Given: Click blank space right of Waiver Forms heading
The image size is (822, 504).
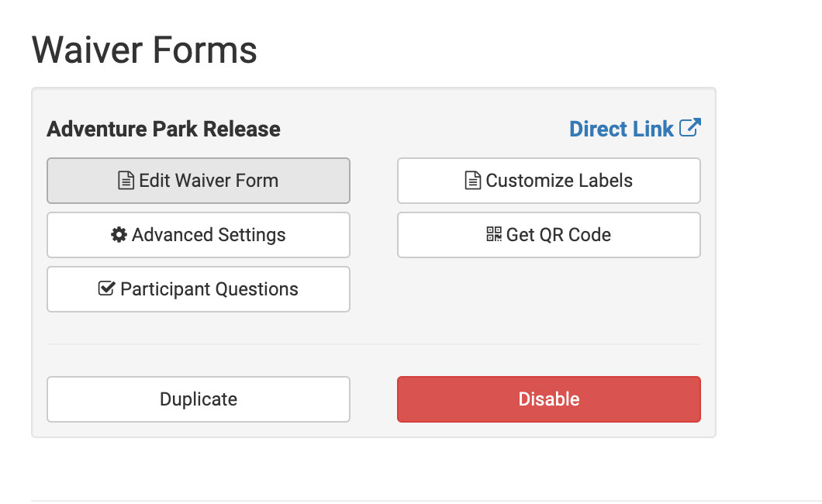Looking at the screenshot, I should [x=504, y=50].
